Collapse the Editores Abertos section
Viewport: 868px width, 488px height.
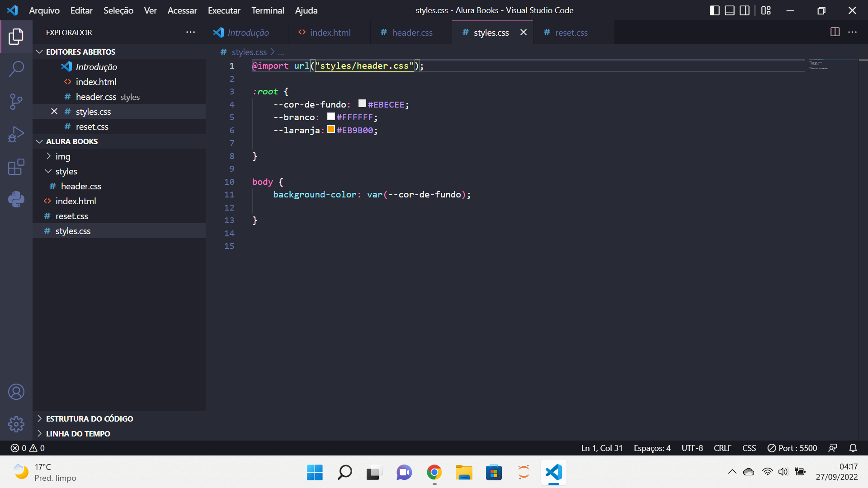click(x=120, y=52)
